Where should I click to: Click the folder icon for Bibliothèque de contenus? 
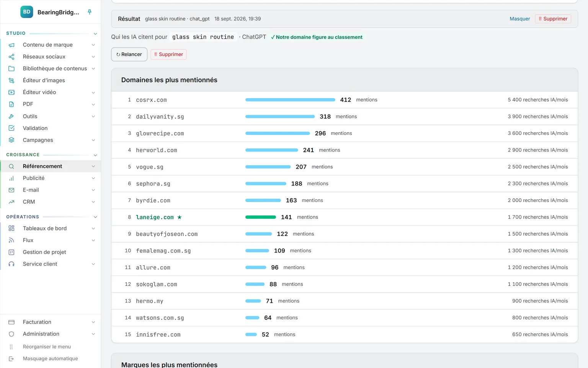(x=11, y=69)
